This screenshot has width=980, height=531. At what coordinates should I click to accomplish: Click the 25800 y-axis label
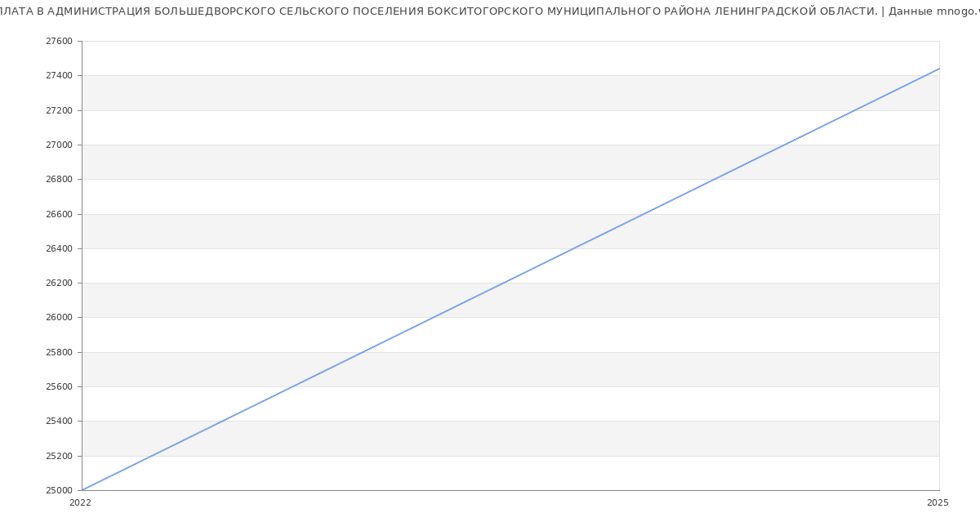click(x=59, y=352)
